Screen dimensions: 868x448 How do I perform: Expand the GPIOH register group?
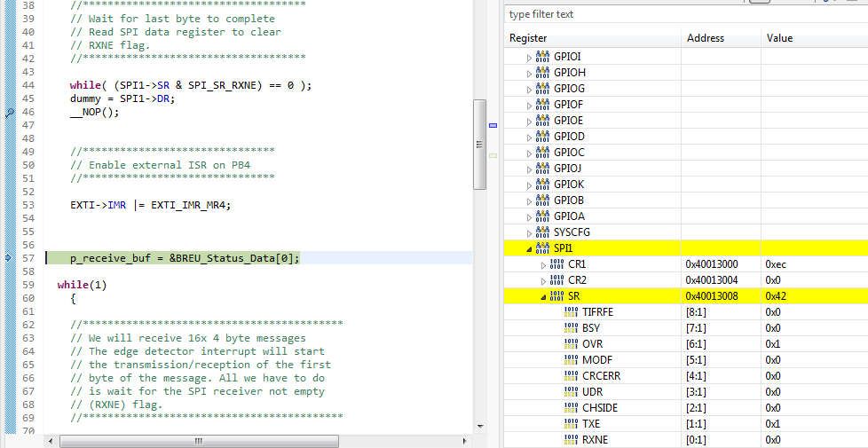tap(529, 74)
